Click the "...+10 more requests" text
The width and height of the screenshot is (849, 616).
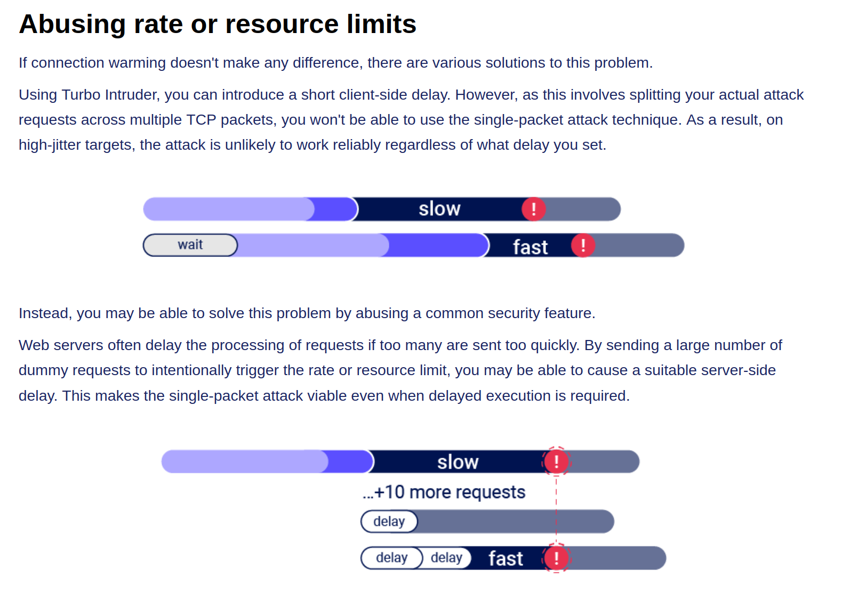pyautogui.click(x=444, y=492)
